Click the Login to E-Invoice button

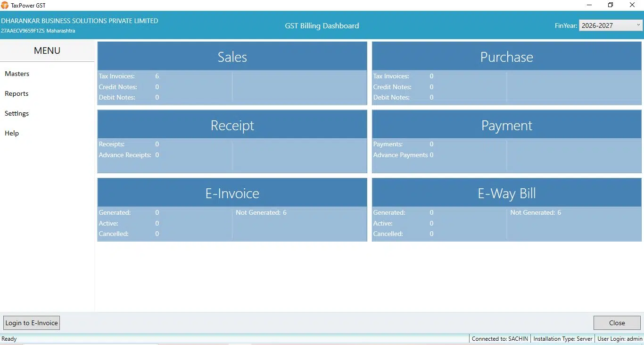[32, 323]
